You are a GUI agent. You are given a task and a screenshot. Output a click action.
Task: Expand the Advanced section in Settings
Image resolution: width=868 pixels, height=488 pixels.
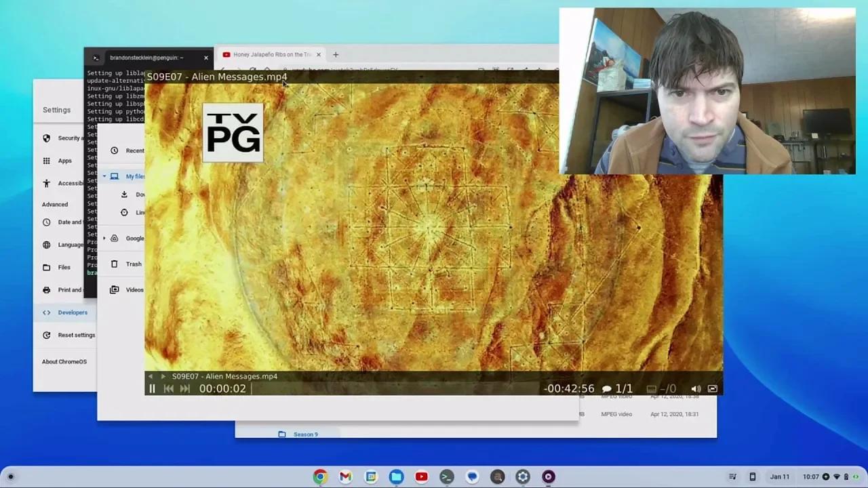pos(55,204)
